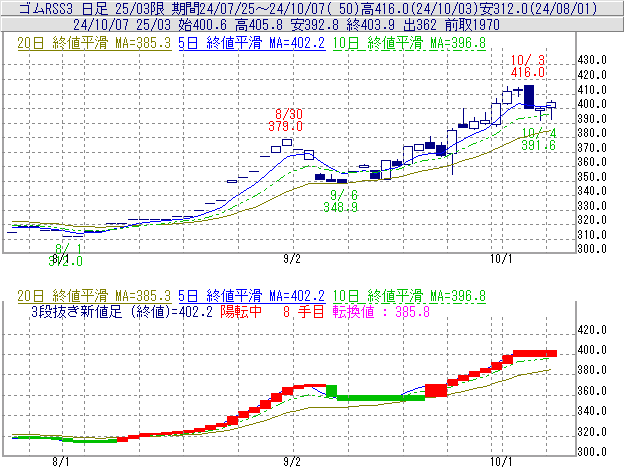The width and height of the screenshot is (624, 475).
Task: Click the lower chart '5日 終値平滑 MA=402.2' legend
Action: click(252, 296)
